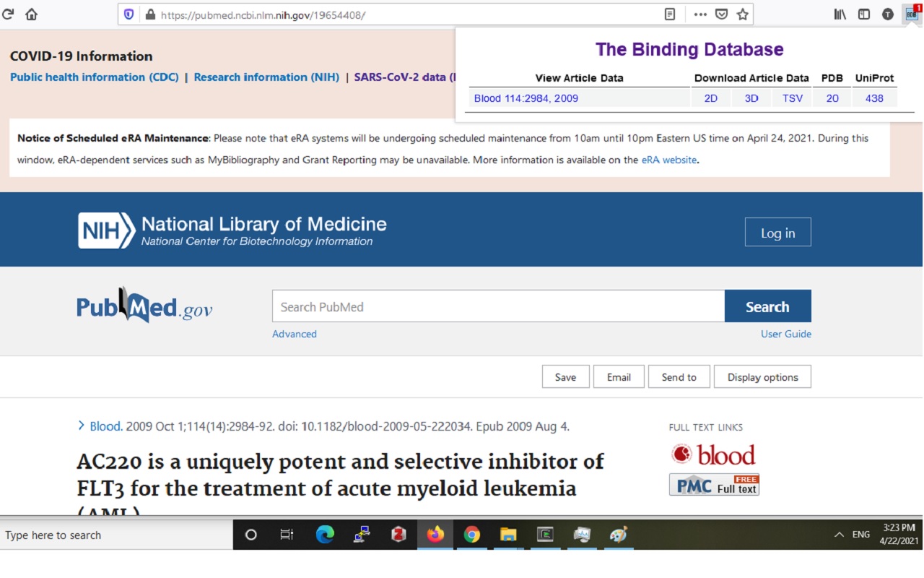Open the Firefox library icon
The image size is (924, 578).
pyautogui.click(x=840, y=14)
